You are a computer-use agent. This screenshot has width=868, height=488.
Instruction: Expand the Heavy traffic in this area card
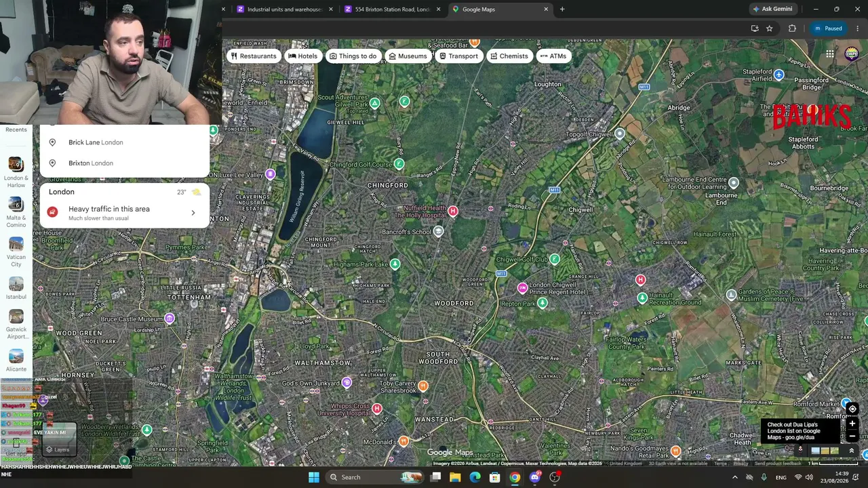(x=125, y=213)
